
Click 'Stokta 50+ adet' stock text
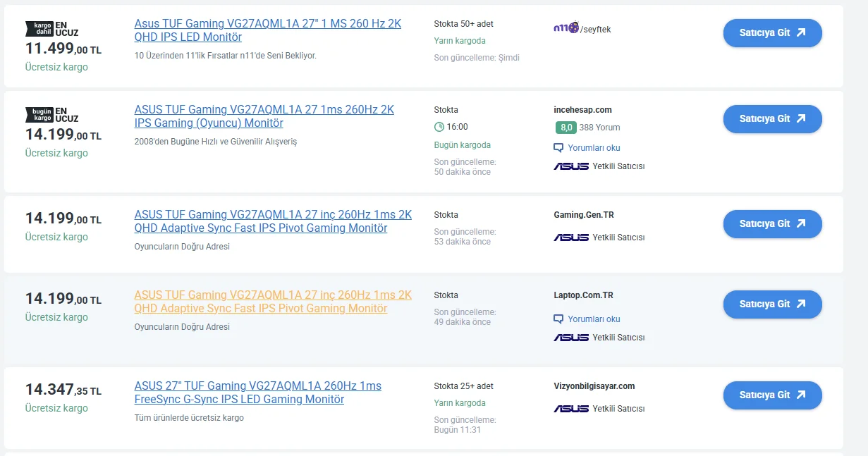coord(463,24)
